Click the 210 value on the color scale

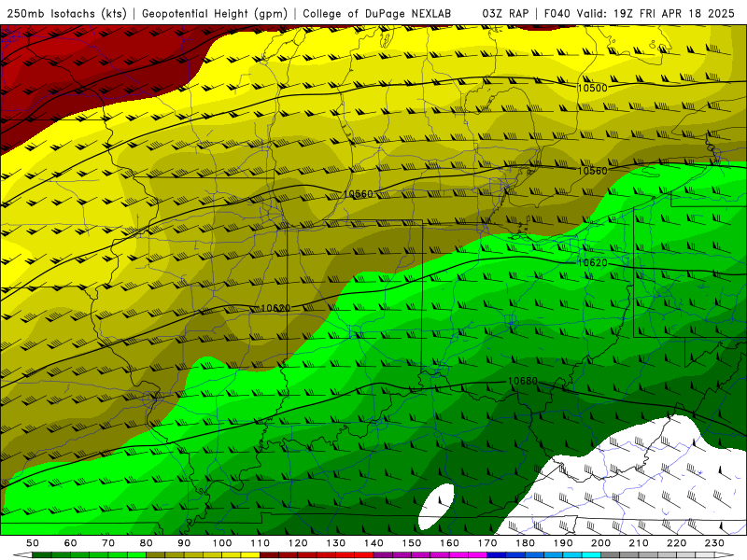tap(639, 543)
